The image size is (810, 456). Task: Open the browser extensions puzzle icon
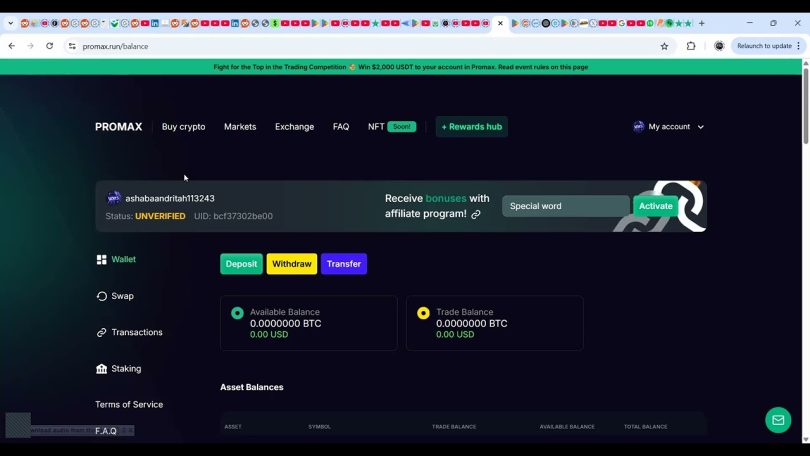pyautogui.click(x=691, y=46)
